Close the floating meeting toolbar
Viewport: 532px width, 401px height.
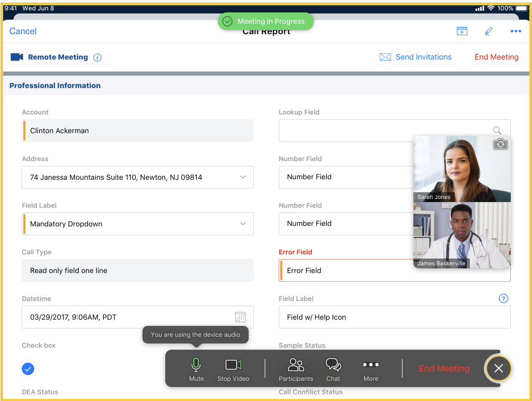coord(498,368)
